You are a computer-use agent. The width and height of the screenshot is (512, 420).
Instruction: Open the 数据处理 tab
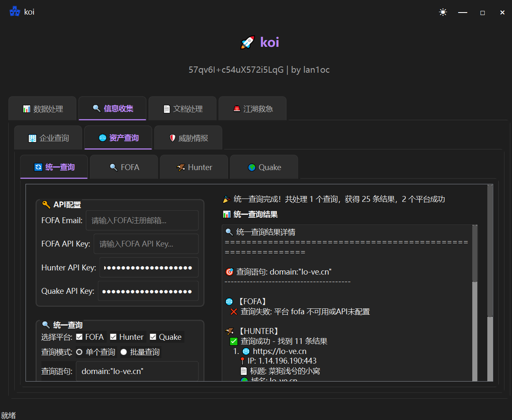[x=43, y=109]
